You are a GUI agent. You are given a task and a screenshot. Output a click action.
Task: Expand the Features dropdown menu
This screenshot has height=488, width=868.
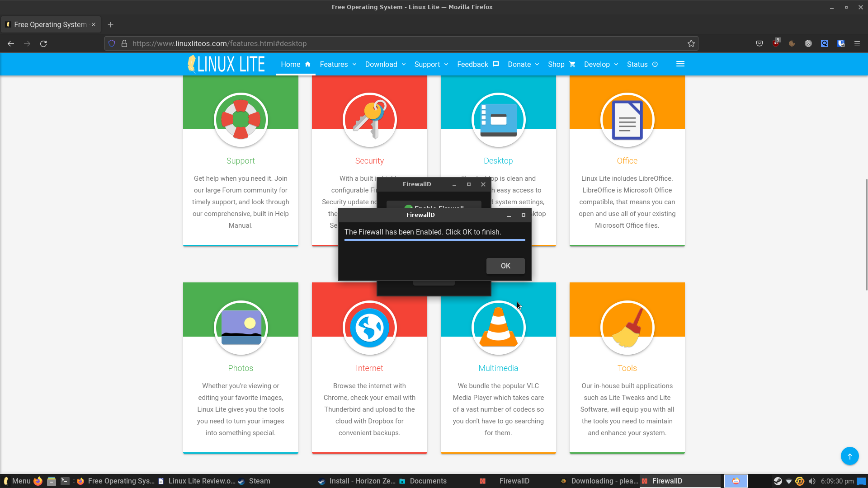[338, 65]
